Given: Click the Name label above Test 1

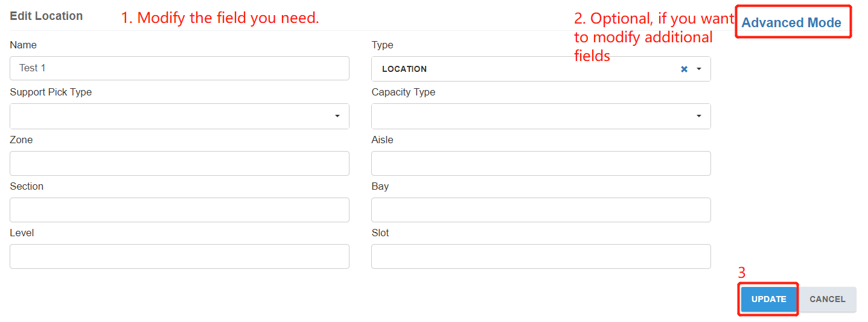Looking at the screenshot, I should tap(23, 45).
